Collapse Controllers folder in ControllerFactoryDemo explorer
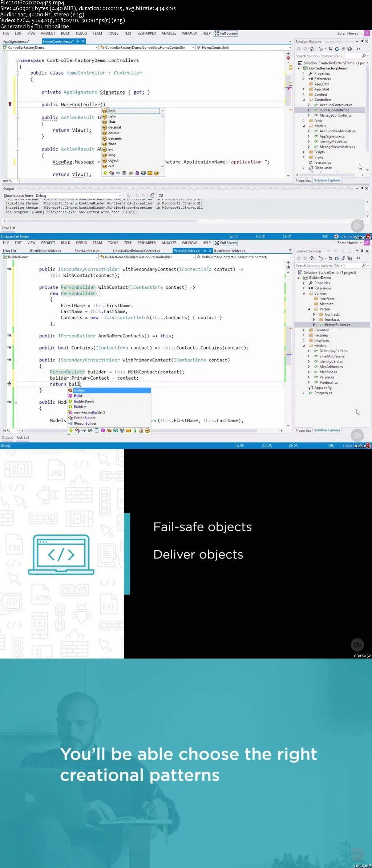 [x=304, y=100]
